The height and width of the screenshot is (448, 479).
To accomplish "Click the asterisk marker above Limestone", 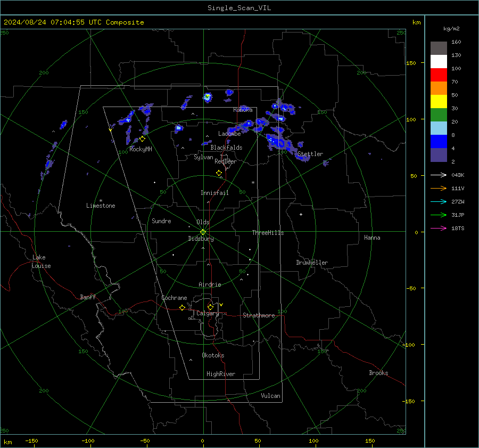I will (x=101, y=201).
